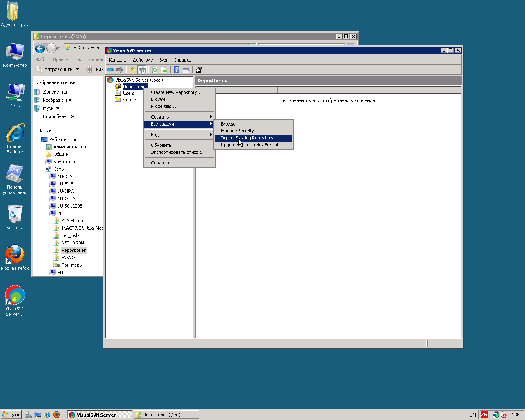The image size is (525, 420).
Task: Choose Manage Security... from submenu
Action: [253, 131]
